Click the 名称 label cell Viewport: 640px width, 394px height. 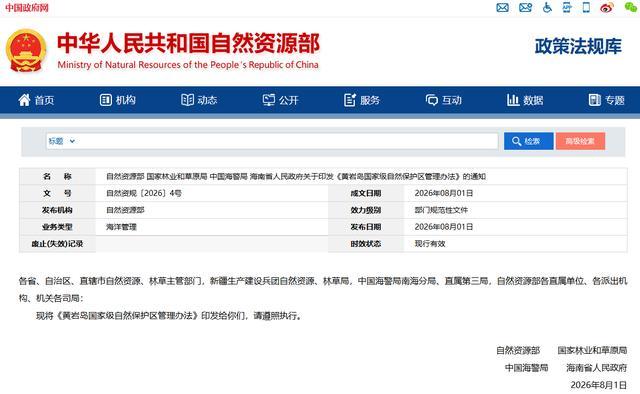(58, 176)
